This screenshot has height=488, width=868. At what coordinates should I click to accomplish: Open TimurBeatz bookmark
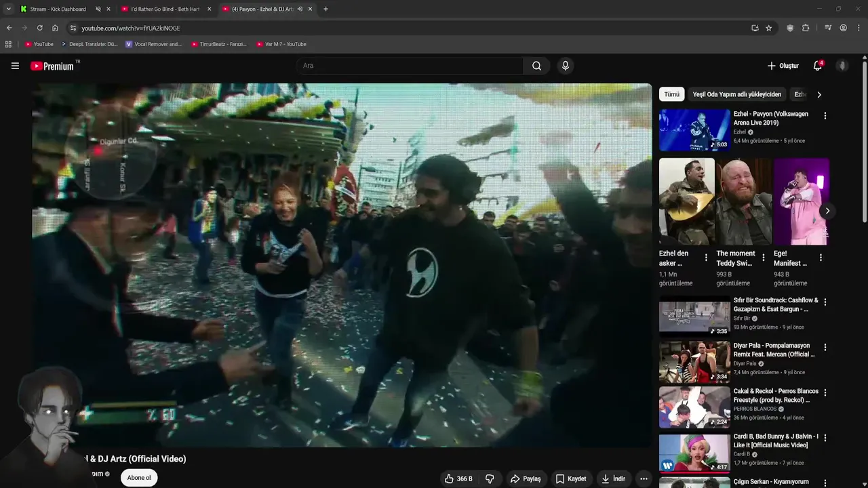(x=218, y=44)
